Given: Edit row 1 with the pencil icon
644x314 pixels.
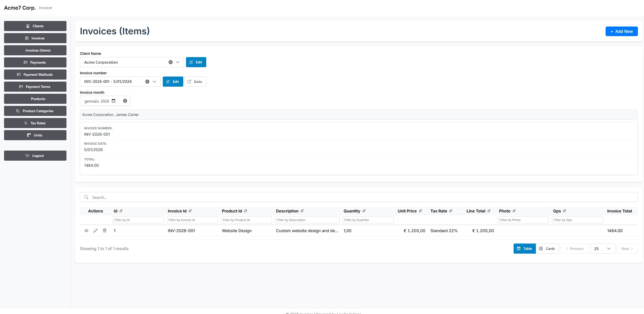Looking at the screenshot, I should pyautogui.click(x=96, y=231).
